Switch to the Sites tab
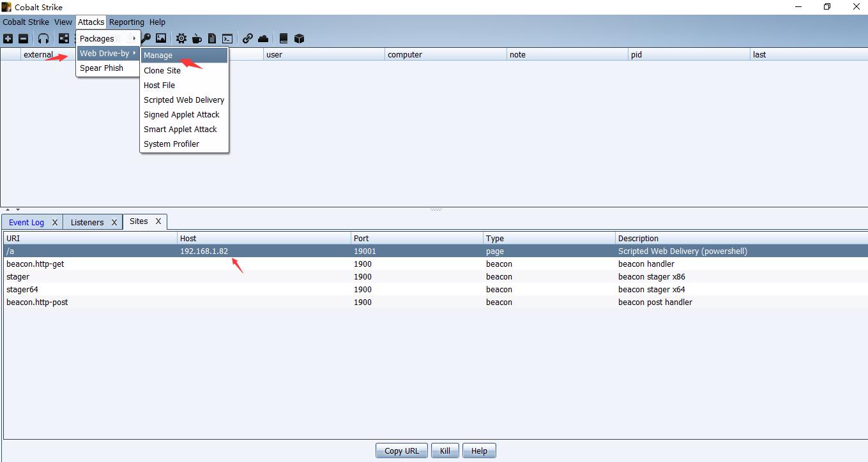Image resolution: width=868 pixels, height=462 pixels. (x=139, y=221)
